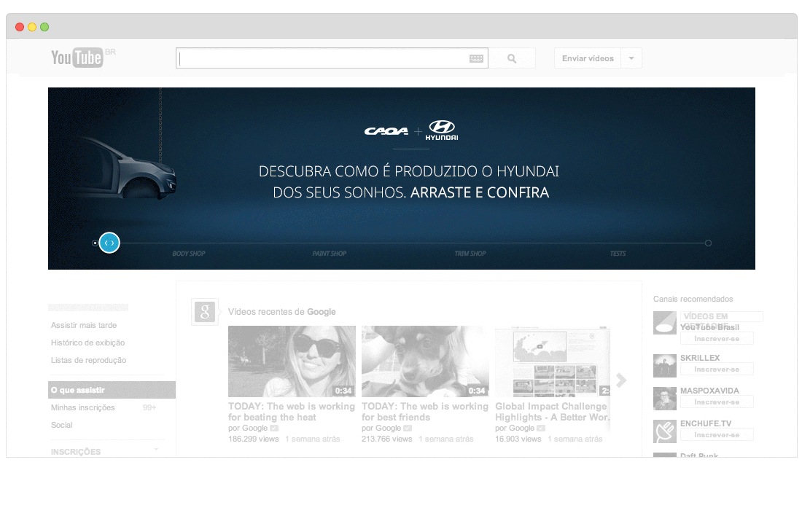Image resolution: width=802 pixels, height=532 pixels.
Task: Expand the INSCRIÇÕES section arrow
Action: tap(156, 450)
